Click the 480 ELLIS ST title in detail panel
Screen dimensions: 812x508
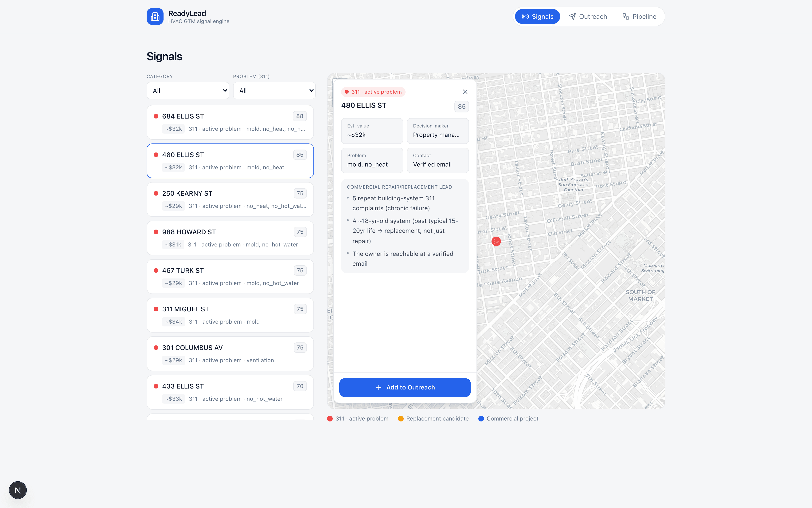(364, 106)
